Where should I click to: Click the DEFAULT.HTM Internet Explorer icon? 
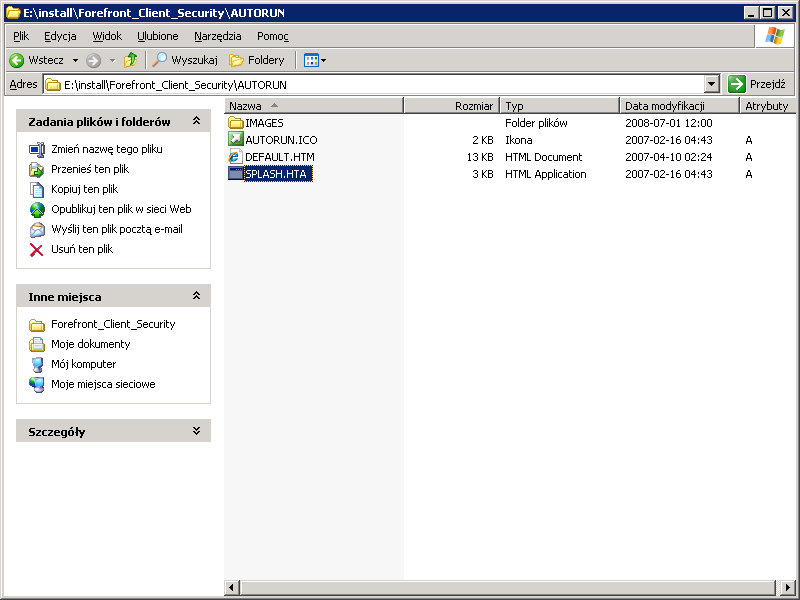235,157
